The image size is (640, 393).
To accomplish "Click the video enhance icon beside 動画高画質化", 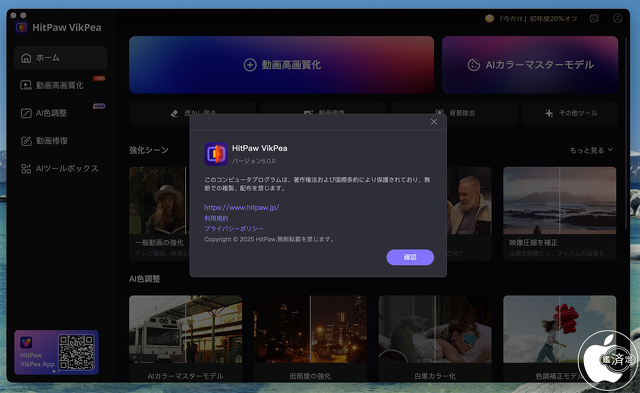I will pyautogui.click(x=26, y=85).
